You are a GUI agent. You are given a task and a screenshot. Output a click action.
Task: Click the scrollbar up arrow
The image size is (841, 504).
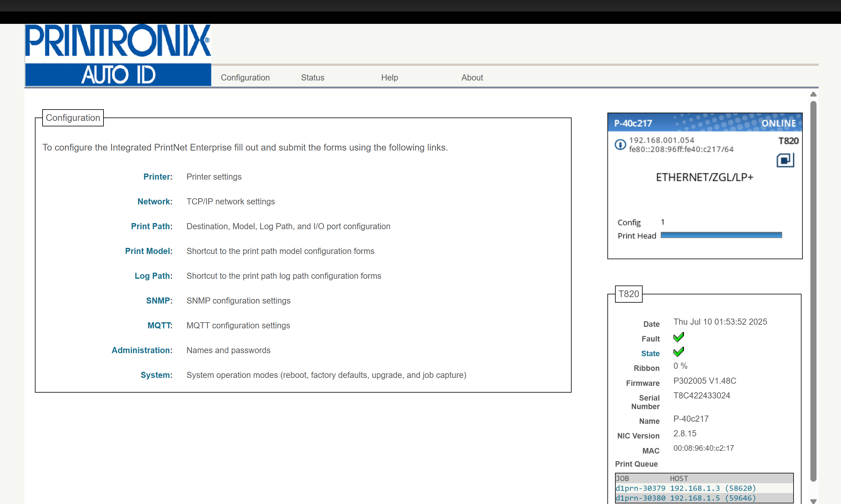(813, 95)
